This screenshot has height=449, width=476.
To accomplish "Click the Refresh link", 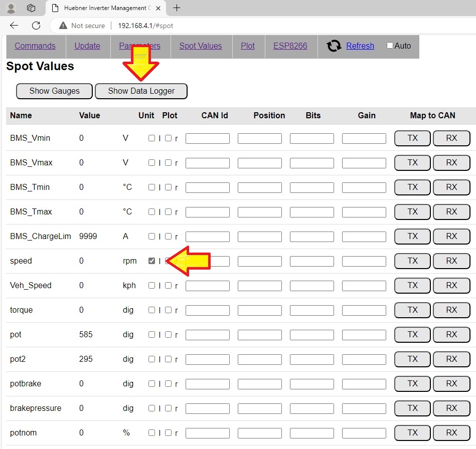I will (360, 46).
